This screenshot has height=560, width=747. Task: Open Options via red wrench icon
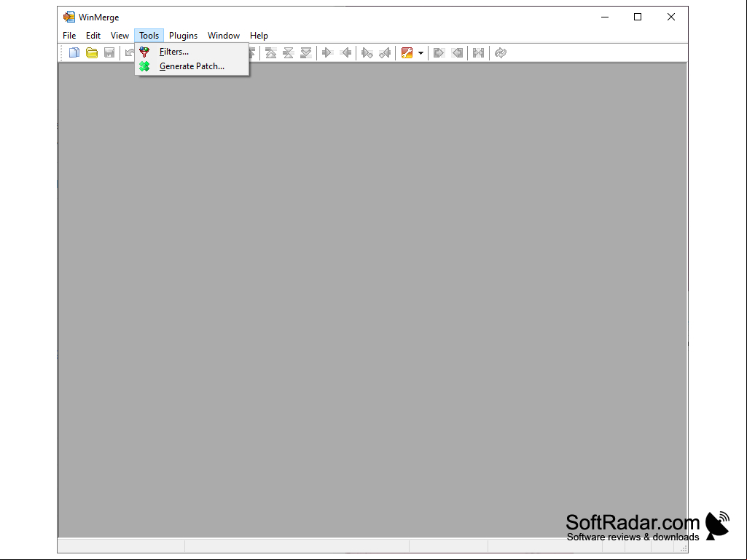(x=407, y=53)
